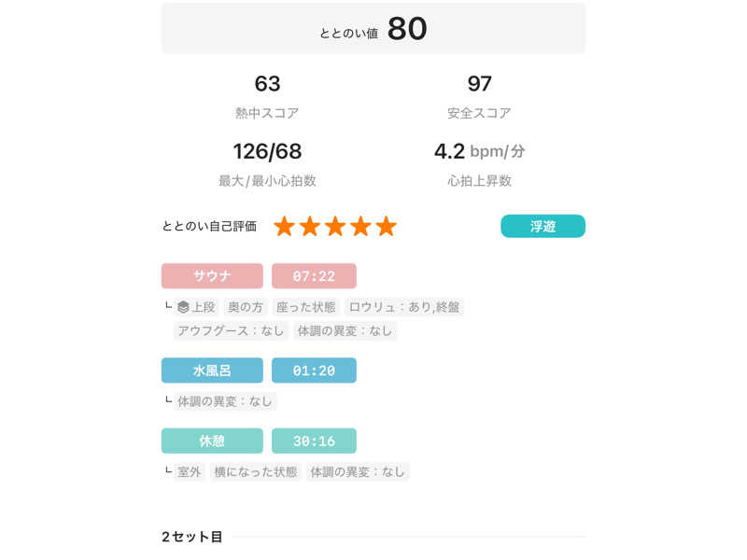The width and height of the screenshot is (747, 560).
Task: Click the fourth orange rating star
Action: coord(360,227)
